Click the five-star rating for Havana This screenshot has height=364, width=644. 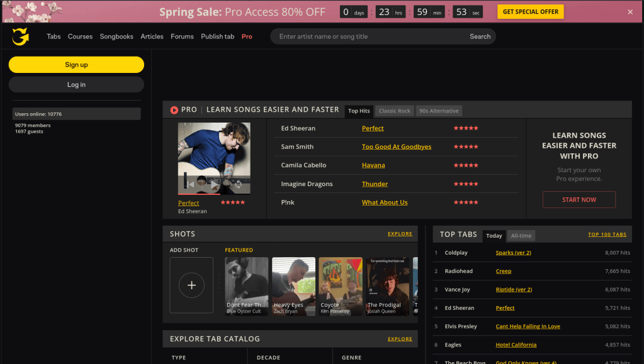pos(466,165)
